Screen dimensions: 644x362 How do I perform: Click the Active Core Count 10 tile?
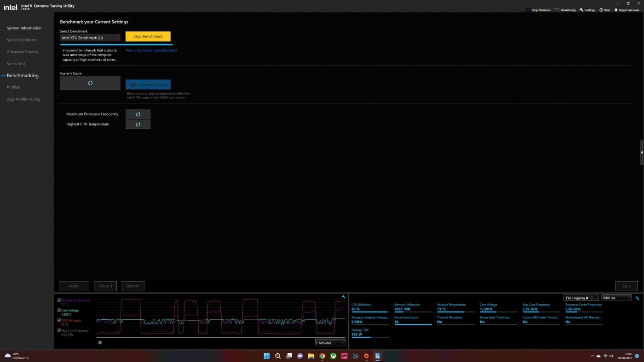point(413,320)
